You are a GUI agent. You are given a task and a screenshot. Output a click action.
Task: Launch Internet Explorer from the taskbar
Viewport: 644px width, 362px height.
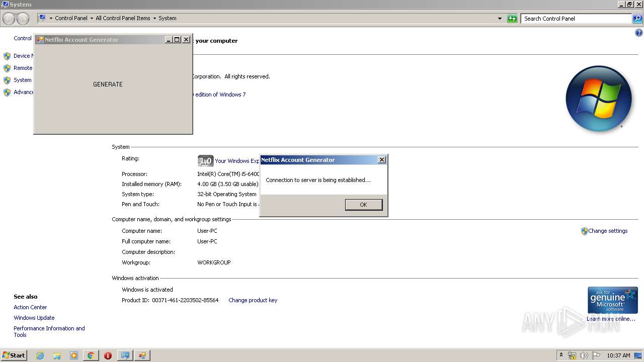[40, 355]
